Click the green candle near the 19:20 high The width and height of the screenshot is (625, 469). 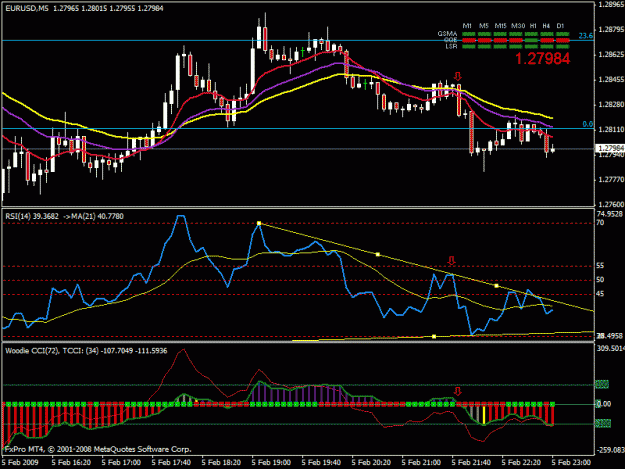coord(303,52)
